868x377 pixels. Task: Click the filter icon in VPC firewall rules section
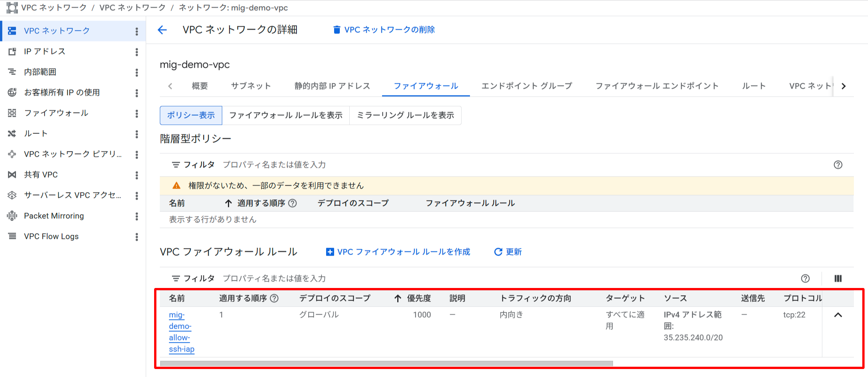(x=175, y=278)
